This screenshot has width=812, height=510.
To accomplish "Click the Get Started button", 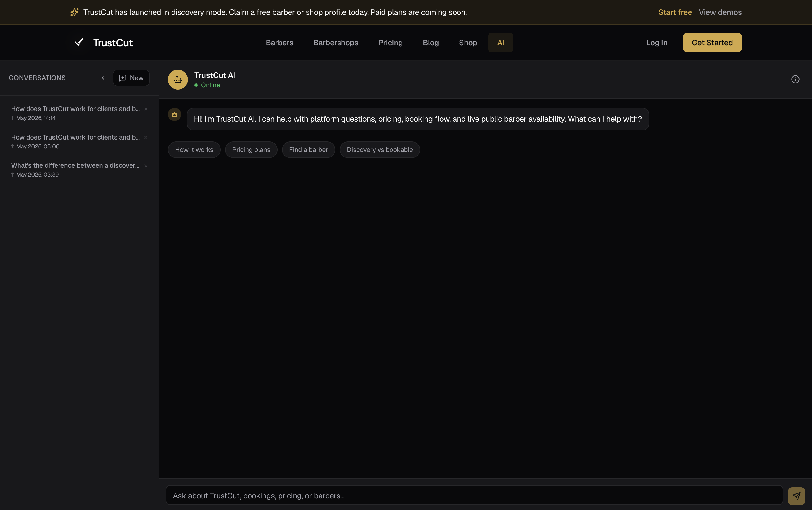I will pyautogui.click(x=712, y=43).
